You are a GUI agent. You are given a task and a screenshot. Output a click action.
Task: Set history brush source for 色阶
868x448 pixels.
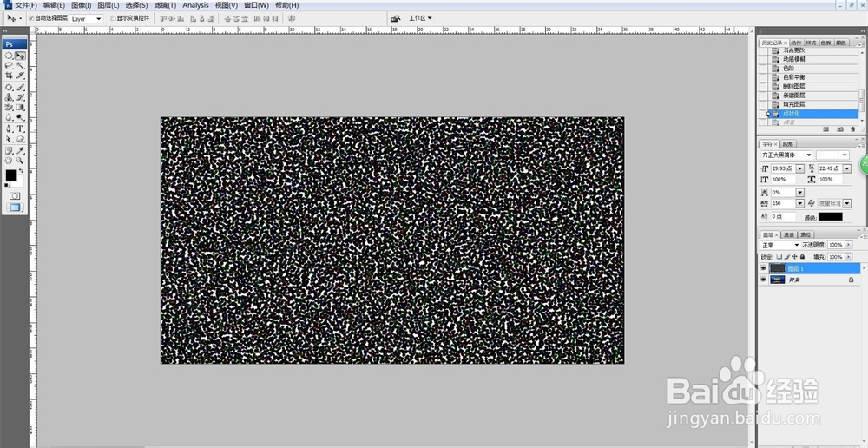click(x=763, y=68)
